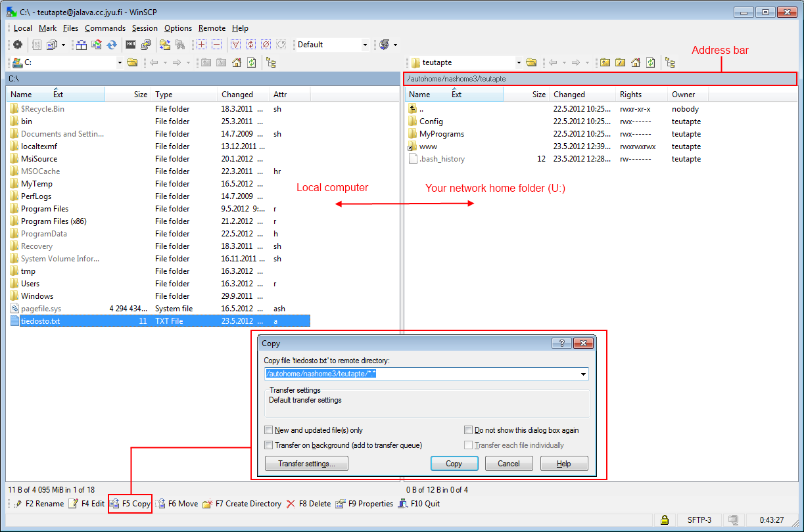The image size is (804, 532).
Task: Open remote parent directory icon
Action: click(605, 62)
